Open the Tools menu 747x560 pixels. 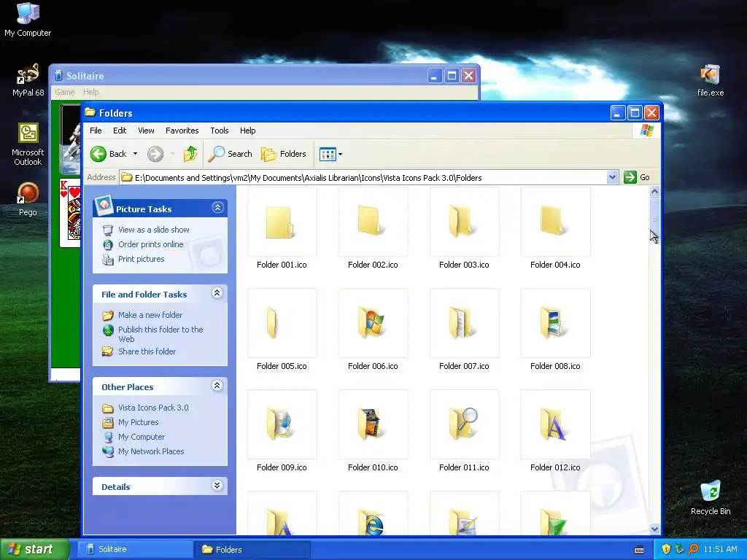coord(219,131)
